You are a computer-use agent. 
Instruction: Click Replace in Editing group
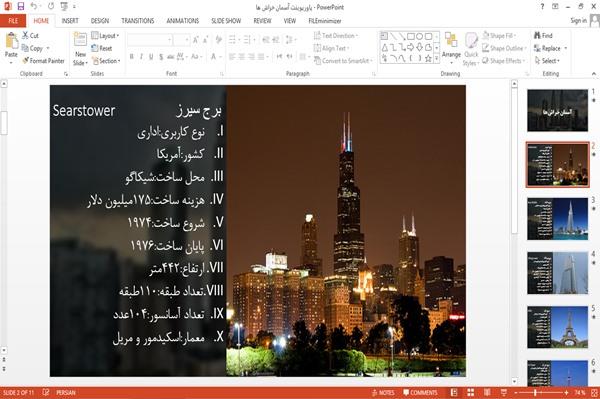[x=548, y=48]
